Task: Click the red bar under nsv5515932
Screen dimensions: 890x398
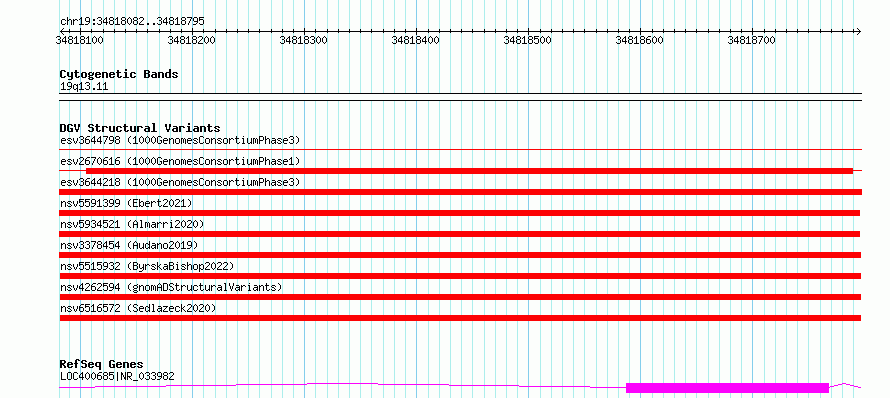Action: click(460, 276)
